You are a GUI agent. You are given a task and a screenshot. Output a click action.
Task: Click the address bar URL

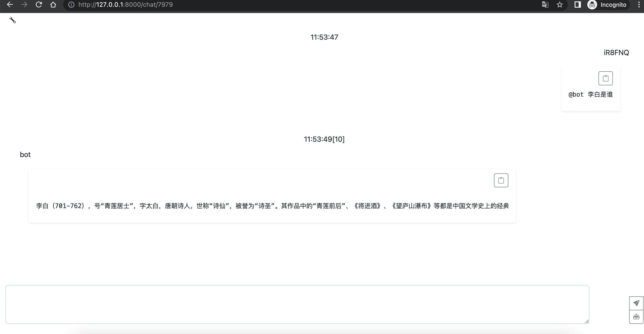(x=126, y=5)
